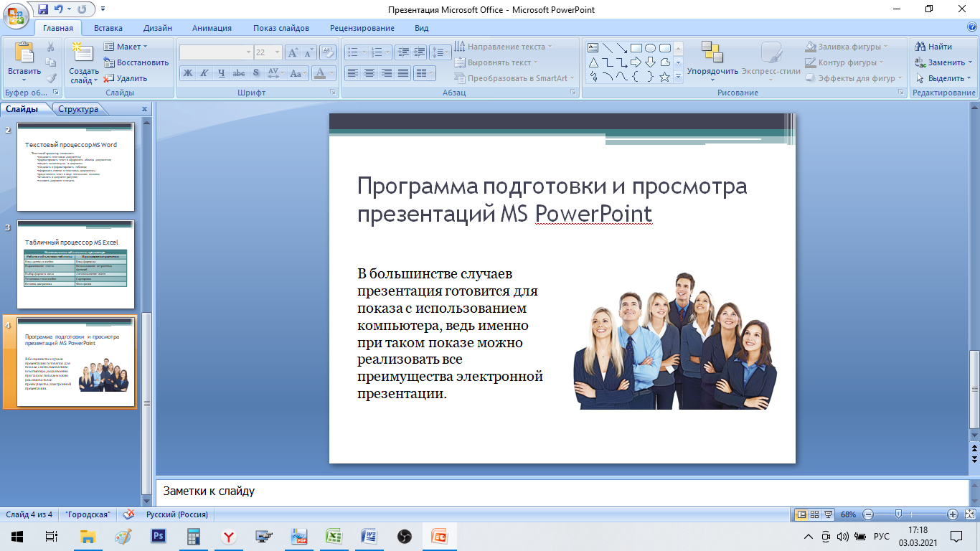Select the Format Painter brush
The image size is (980, 551).
(51, 78)
